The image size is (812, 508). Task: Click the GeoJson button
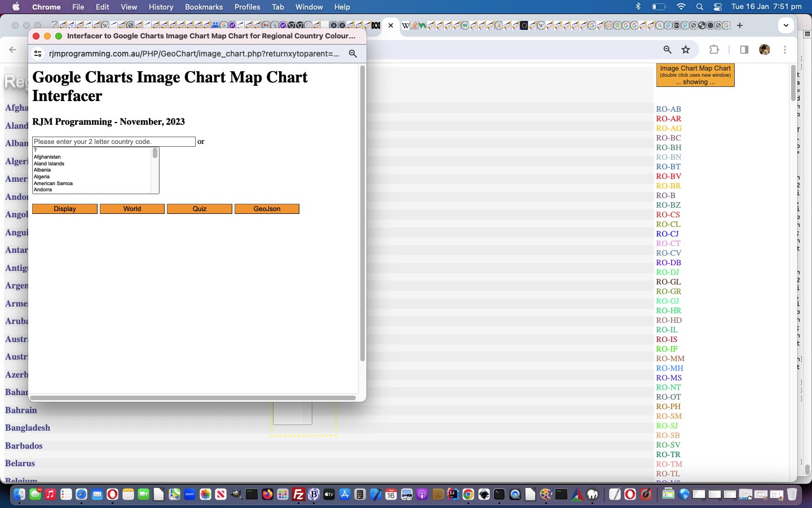click(x=267, y=209)
